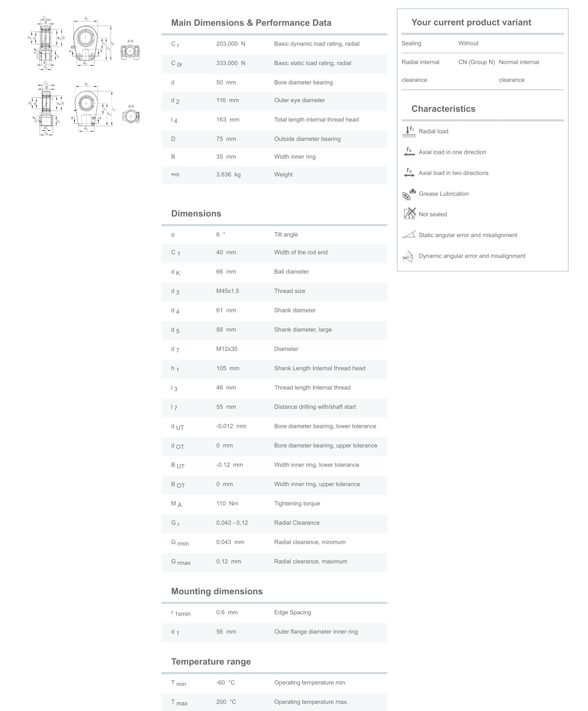
Task: Click the Axial load in two directions icon
Action: point(409,173)
